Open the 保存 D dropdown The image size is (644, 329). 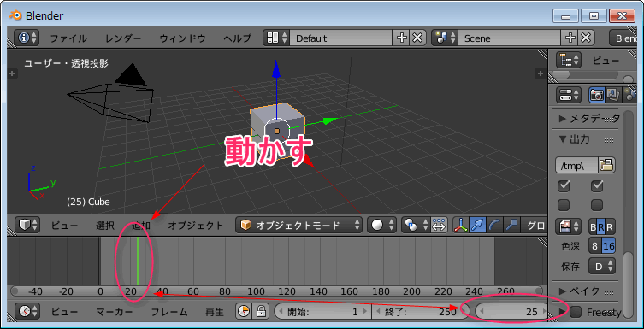[602, 267]
